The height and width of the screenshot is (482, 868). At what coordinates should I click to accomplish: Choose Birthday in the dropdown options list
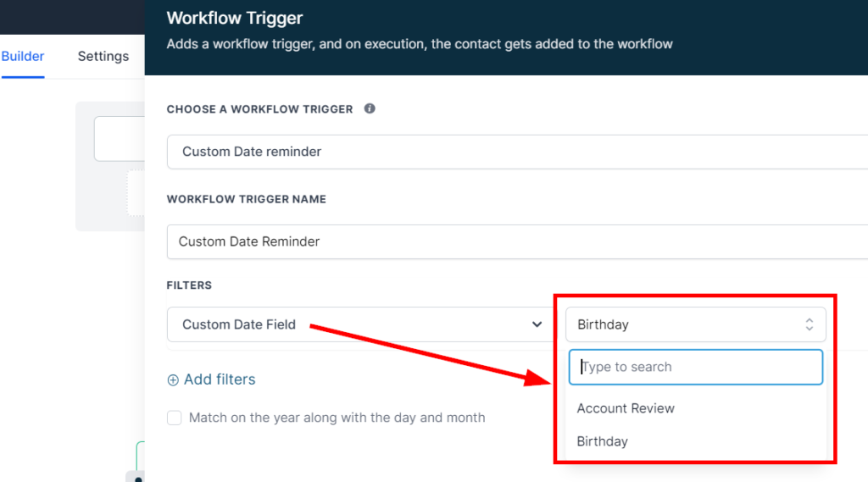click(x=603, y=441)
